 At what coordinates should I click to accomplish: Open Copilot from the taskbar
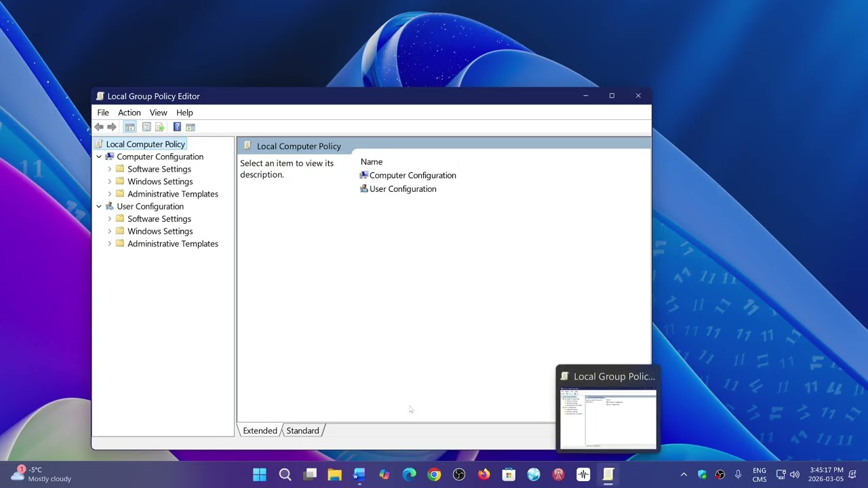tap(384, 474)
